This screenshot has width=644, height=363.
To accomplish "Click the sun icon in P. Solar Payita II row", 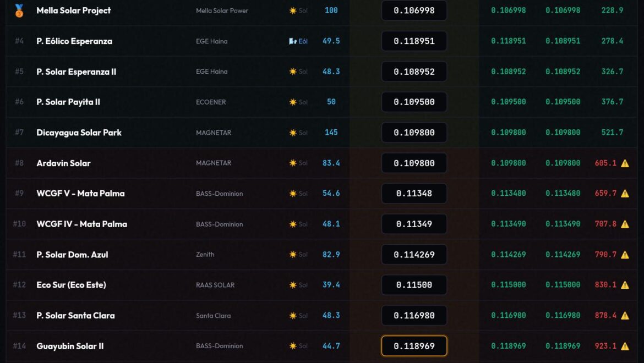I will [293, 102].
